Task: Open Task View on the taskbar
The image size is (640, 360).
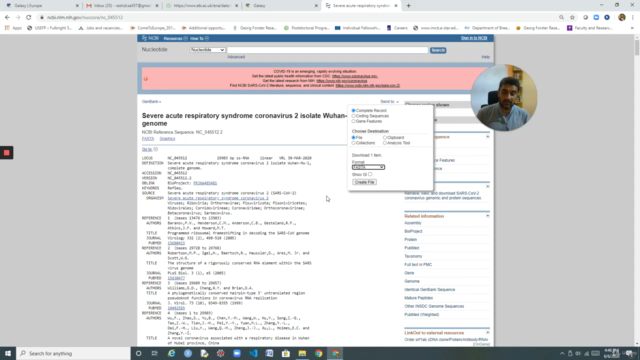Action: point(155,353)
